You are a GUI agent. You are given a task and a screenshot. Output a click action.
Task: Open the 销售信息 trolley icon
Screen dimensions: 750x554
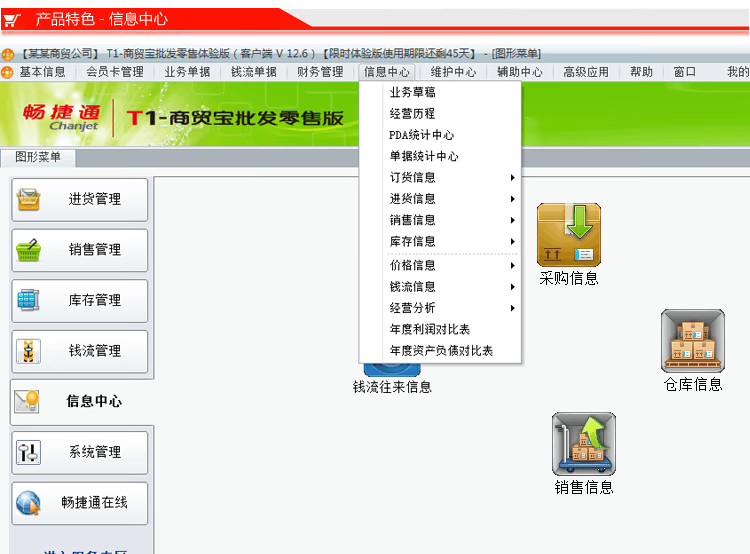pyautogui.click(x=584, y=444)
